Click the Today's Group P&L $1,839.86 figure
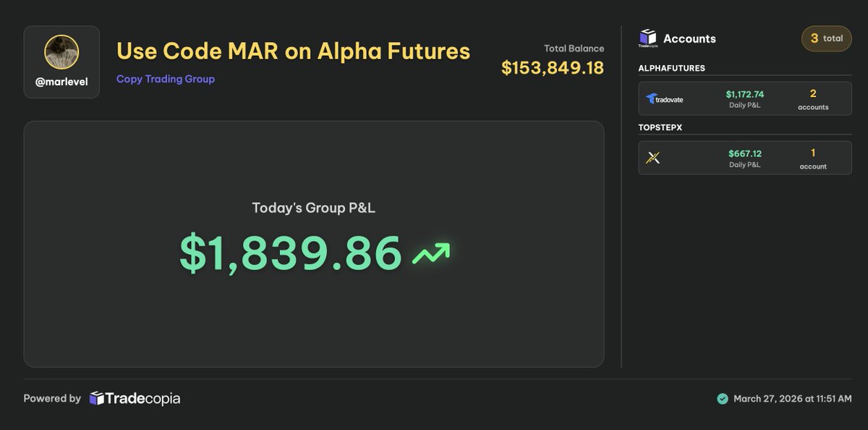Viewport: 868px width, 430px height. pyautogui.click(x=291, y=253)
